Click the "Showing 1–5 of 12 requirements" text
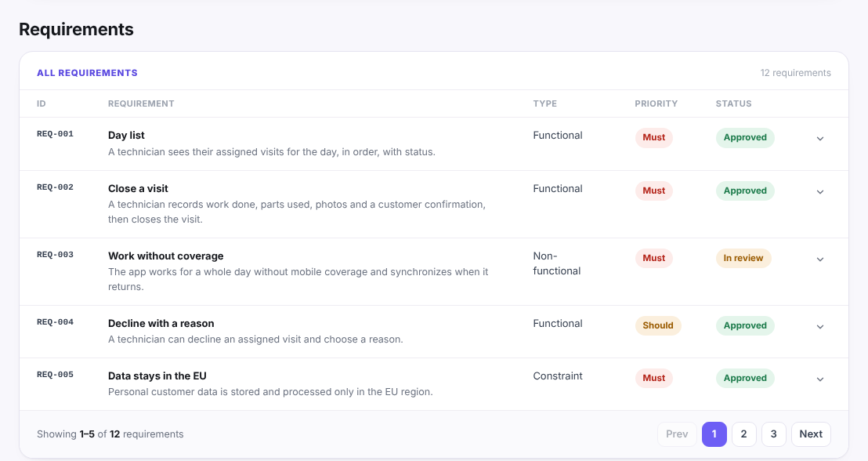This screenshot has width=868, height=461. 110,434
